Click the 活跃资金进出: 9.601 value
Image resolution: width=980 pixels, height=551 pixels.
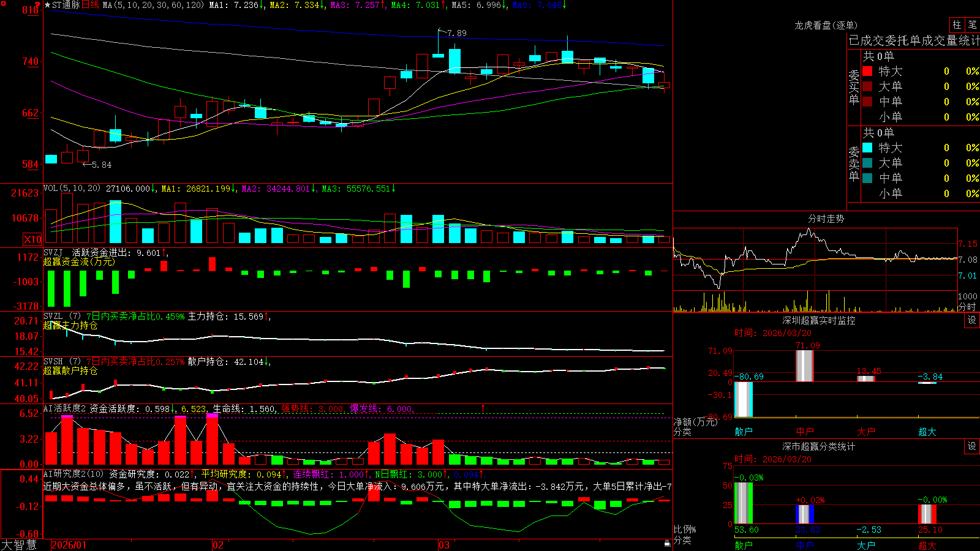(x=116, y=252)
